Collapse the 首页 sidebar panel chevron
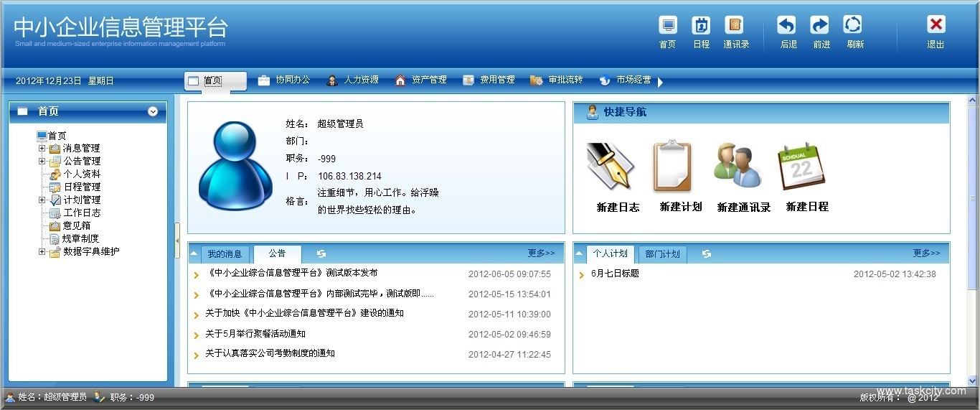 pyautogui.click(x=153, y=111)
